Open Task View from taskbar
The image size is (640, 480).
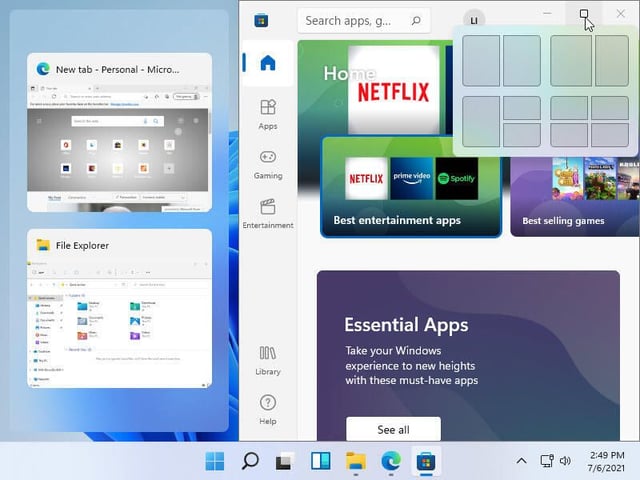click(285, 461)
